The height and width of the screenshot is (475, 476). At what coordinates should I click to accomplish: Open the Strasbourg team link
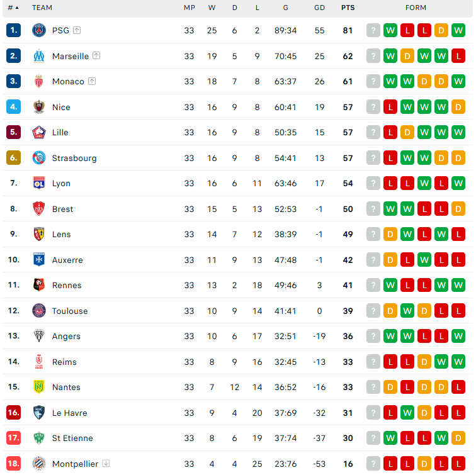tap(74, 158)
